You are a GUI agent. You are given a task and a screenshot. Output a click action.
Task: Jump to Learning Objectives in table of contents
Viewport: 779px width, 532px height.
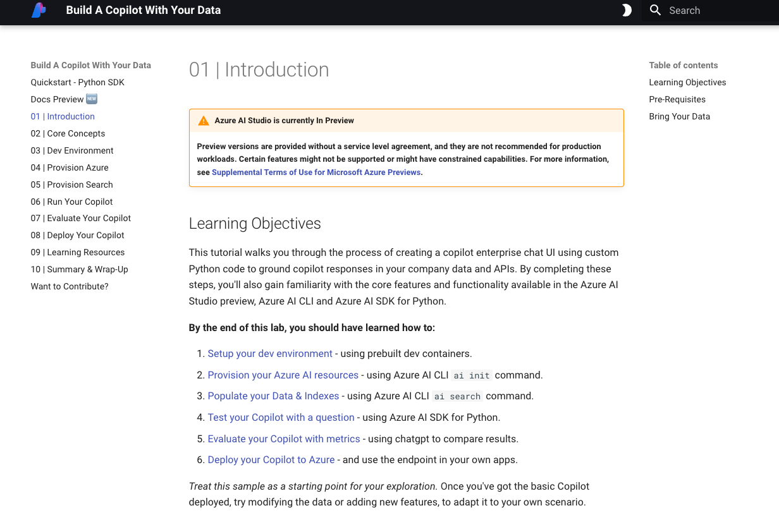(x=687, y=82)
